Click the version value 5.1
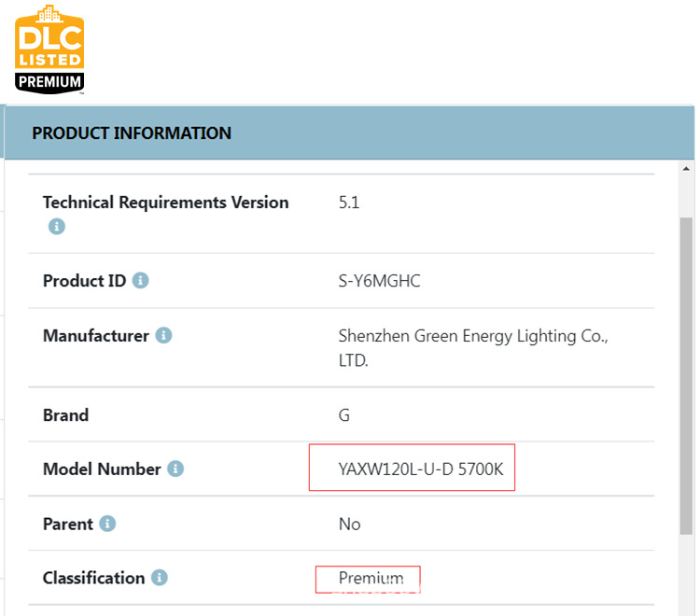 tap(348, 203)
